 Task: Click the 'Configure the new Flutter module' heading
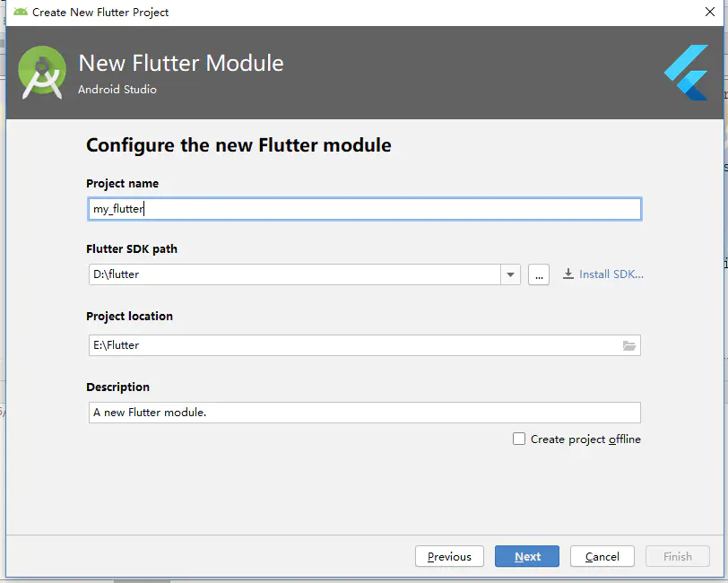(x=238, y=145)
